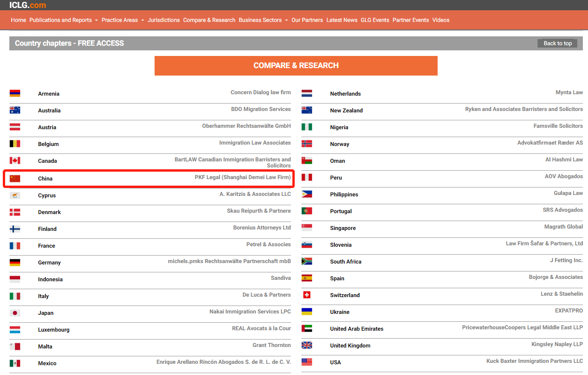Click the Denmark flag icon
Viewport: 588px width, 375px height.
[15, 212]
